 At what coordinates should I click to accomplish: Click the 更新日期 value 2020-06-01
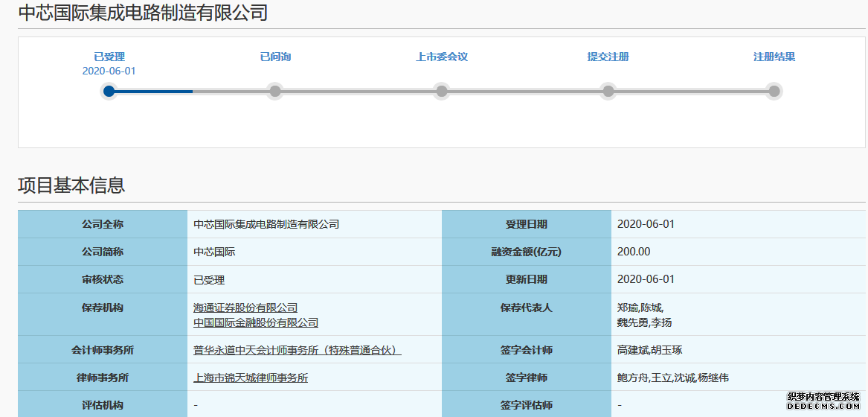[646, 279]
